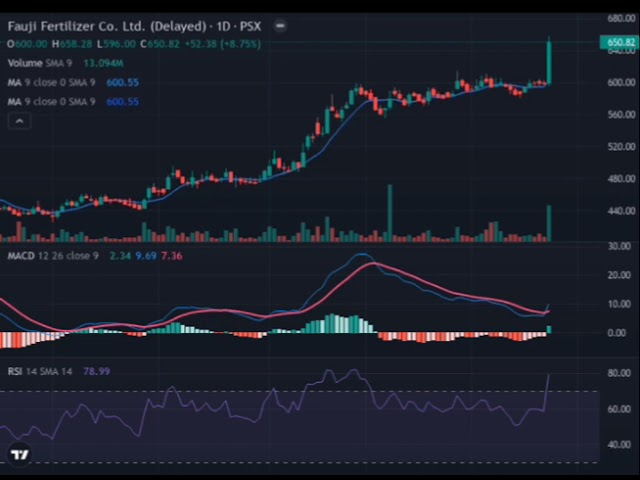Click the change value +52.38 (+8.75%)
Image resolution: width=640 pixels, height=480 pixels.
point(223,44)
